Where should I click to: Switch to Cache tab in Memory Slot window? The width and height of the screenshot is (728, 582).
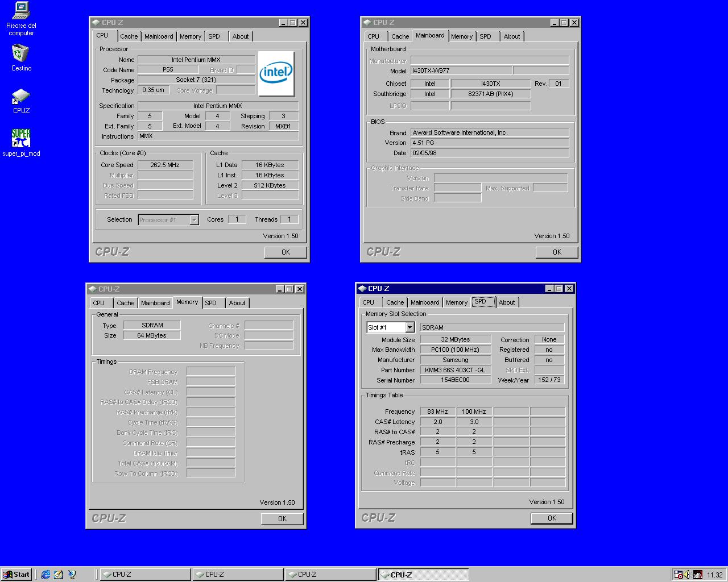pyautogui.click(x=395, y=302)
